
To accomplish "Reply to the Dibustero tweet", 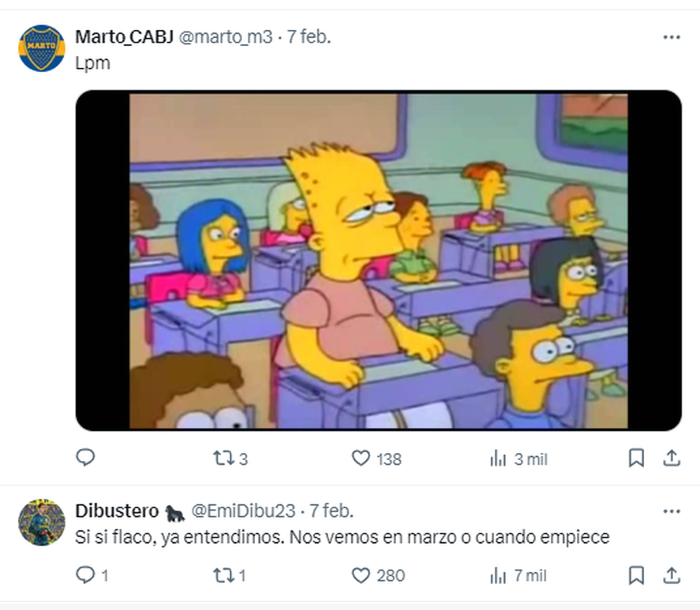I will tap(92, 575).
